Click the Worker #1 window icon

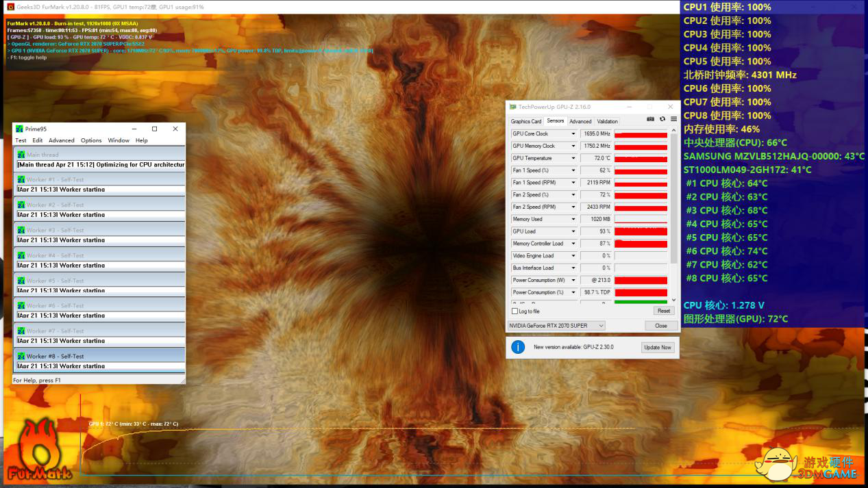tap(21, 180)
